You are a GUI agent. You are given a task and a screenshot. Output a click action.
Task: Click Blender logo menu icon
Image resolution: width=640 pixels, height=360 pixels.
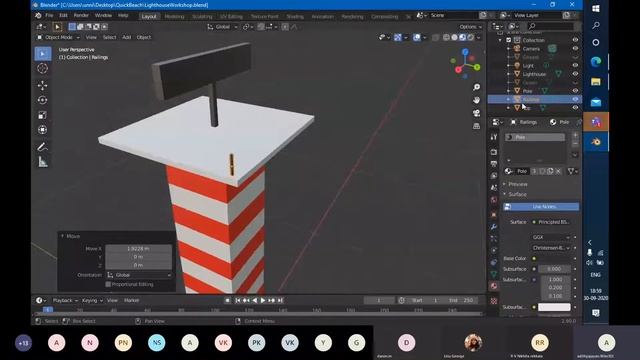38,16
